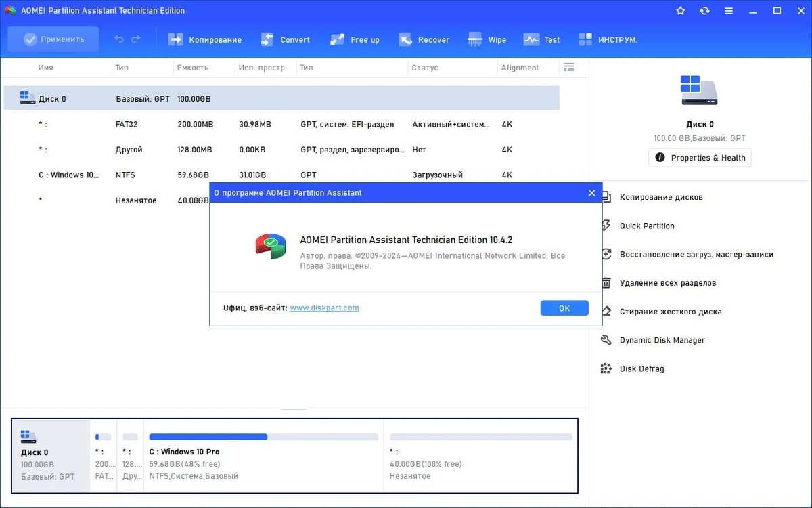Select the FAT32 200.00MB partition row

[281, 125]
